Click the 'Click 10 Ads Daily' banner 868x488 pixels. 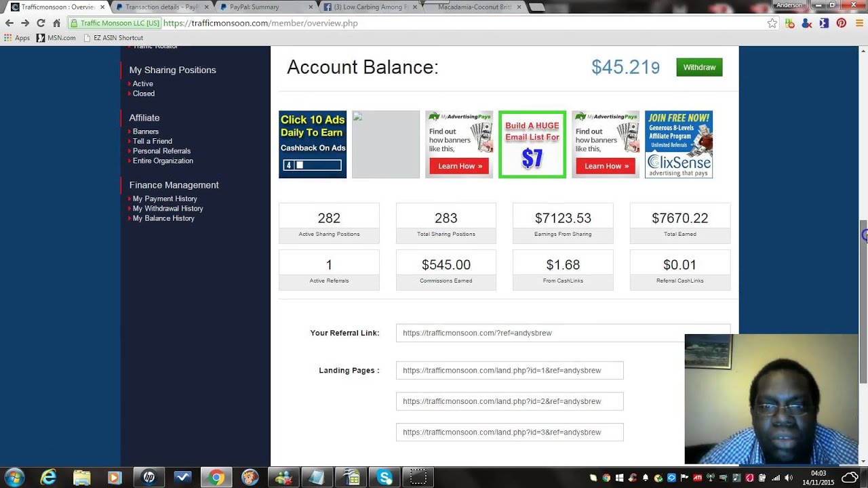pyautogui.click(x=313, y=144)
